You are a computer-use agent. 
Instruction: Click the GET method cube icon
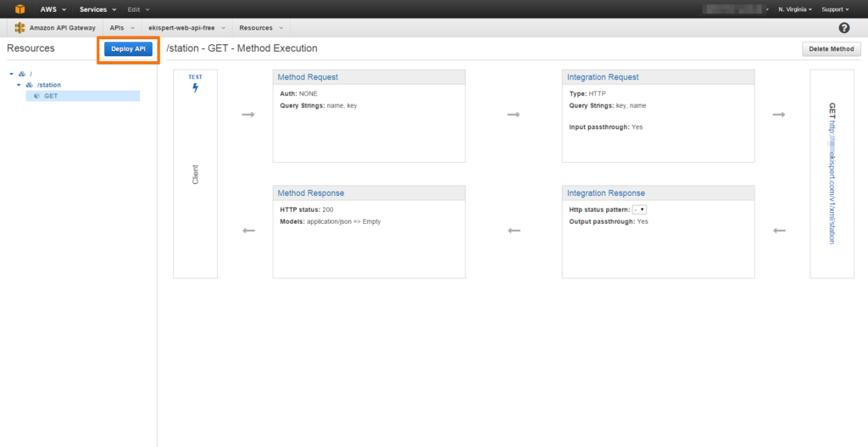tap(37, 96)
